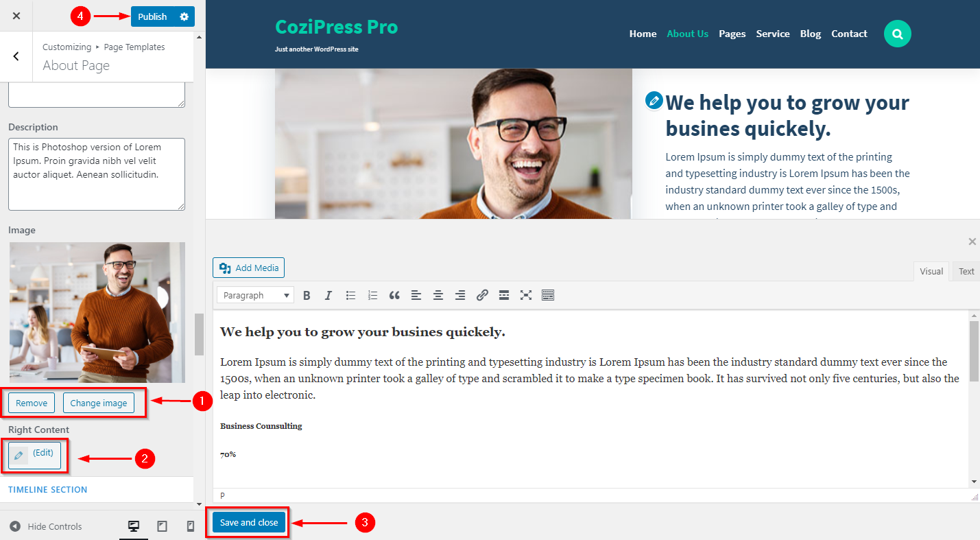Image resolution: width=980 pixels, height=540 pixels.
Task: Switch to tablet preview mode
Action: (x=163, y=526)
